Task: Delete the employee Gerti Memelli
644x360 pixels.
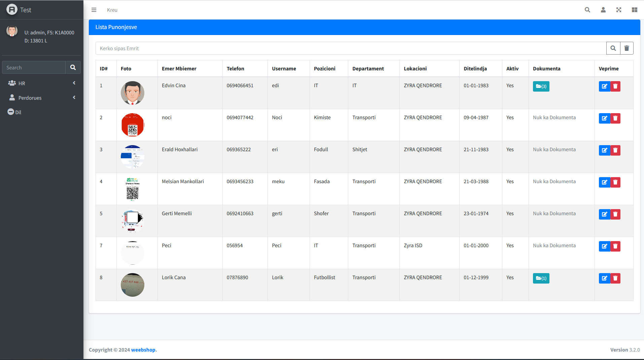Action: 615,214
